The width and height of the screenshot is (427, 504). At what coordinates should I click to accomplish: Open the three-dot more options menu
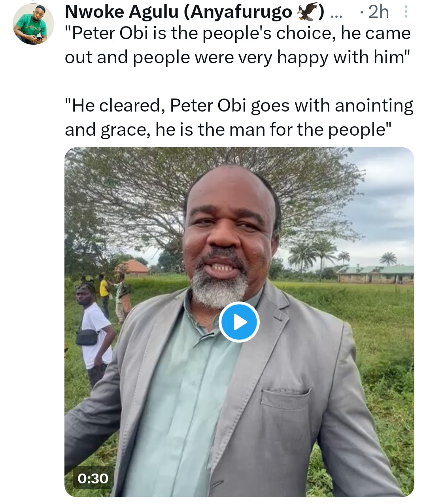click(405, 13)
